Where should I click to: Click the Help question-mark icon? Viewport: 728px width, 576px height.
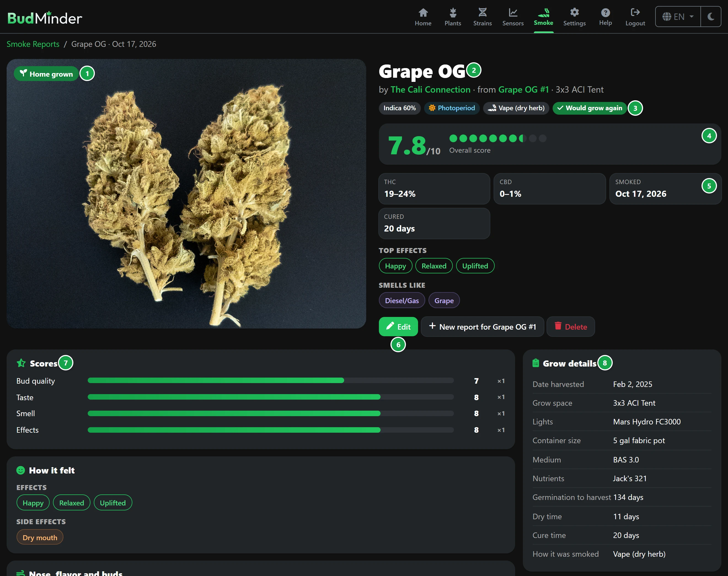coord(605,13)
